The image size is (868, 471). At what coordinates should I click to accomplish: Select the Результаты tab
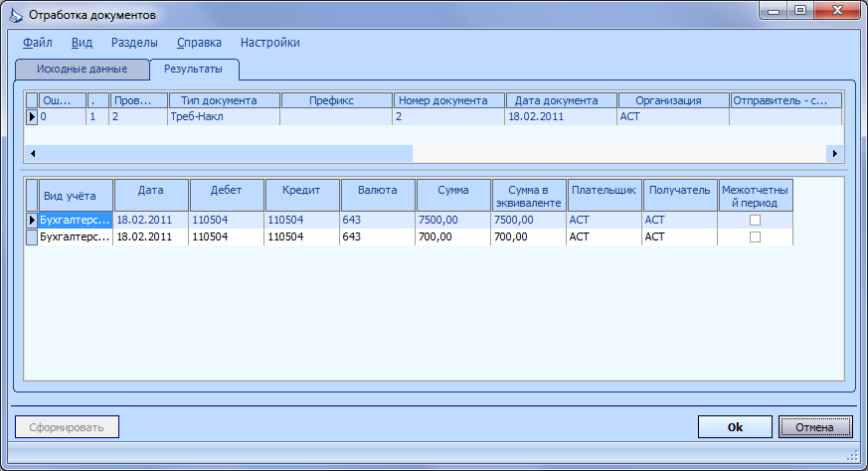(194, 70)
